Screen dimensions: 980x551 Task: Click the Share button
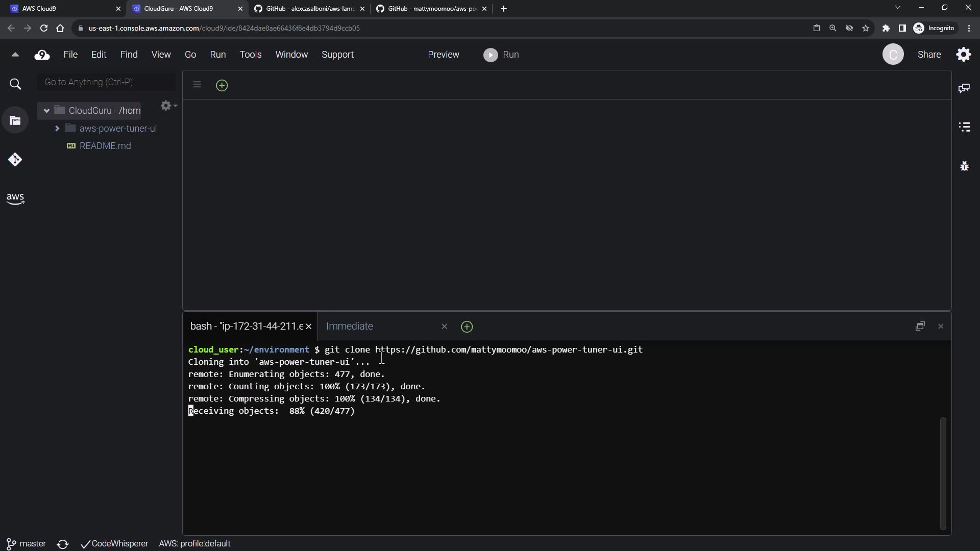coord(929,55)
